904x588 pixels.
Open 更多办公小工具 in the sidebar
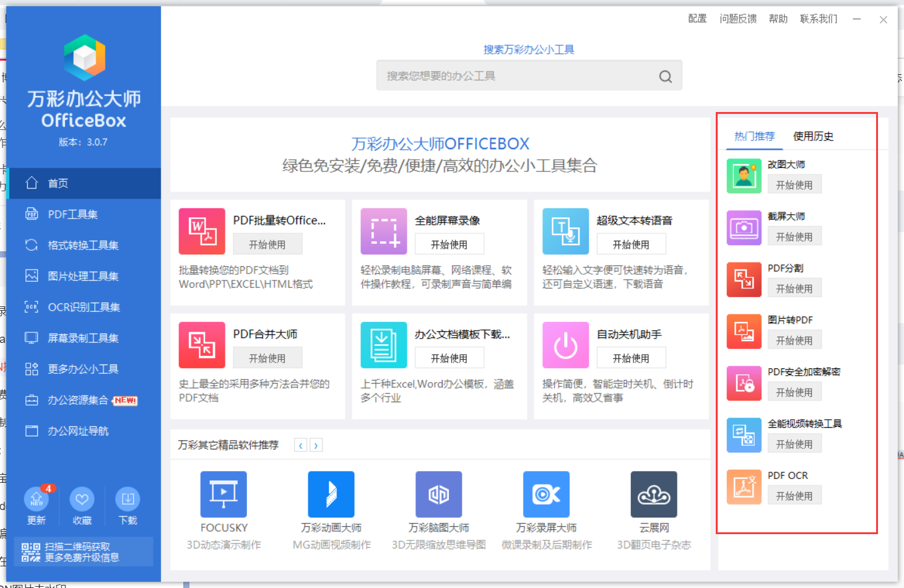(84, 369)
